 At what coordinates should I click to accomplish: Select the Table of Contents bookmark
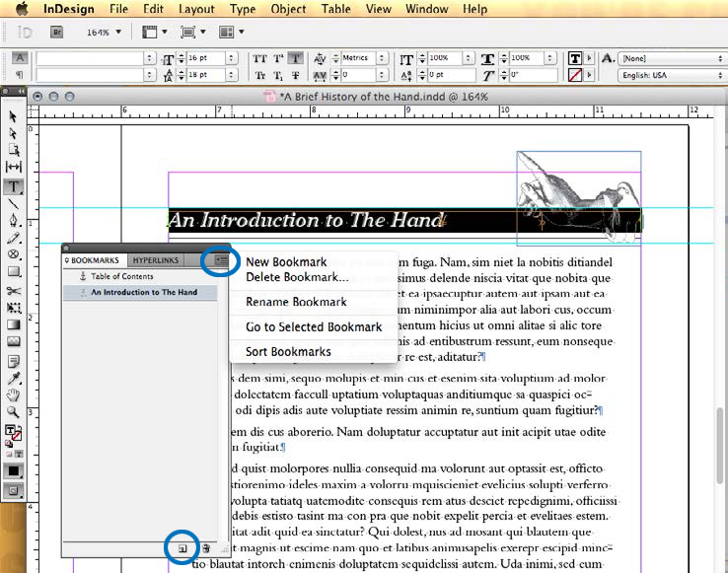124,277
